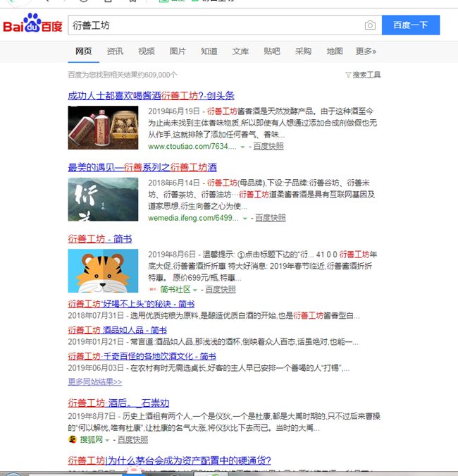Click the search tools filter icon
The height and width of the screenshot is (476, 458).
click(x=348, y=75)
